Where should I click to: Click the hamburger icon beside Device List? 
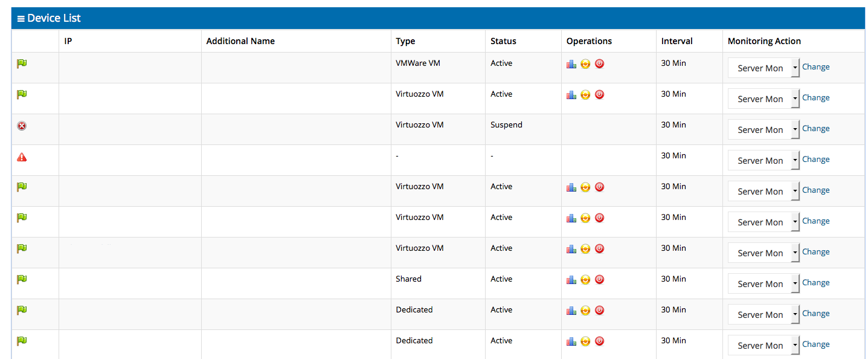click(x=21, y=19)
